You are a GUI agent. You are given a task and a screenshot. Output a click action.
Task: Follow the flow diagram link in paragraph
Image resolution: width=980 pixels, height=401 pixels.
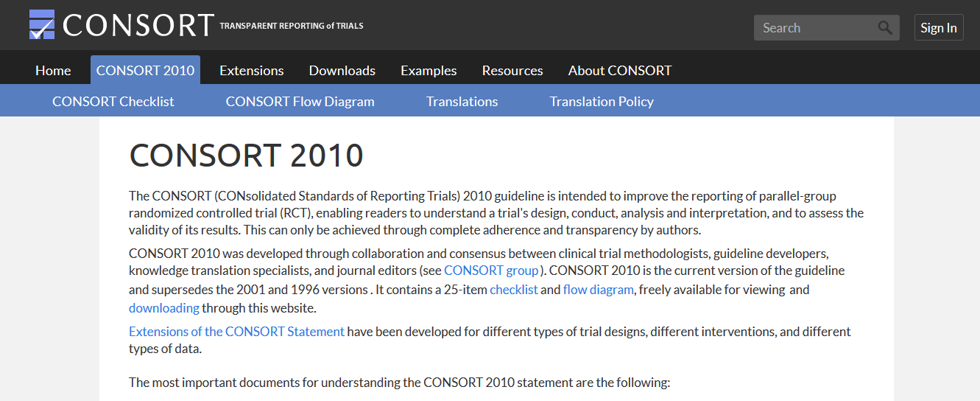[599, 290]
